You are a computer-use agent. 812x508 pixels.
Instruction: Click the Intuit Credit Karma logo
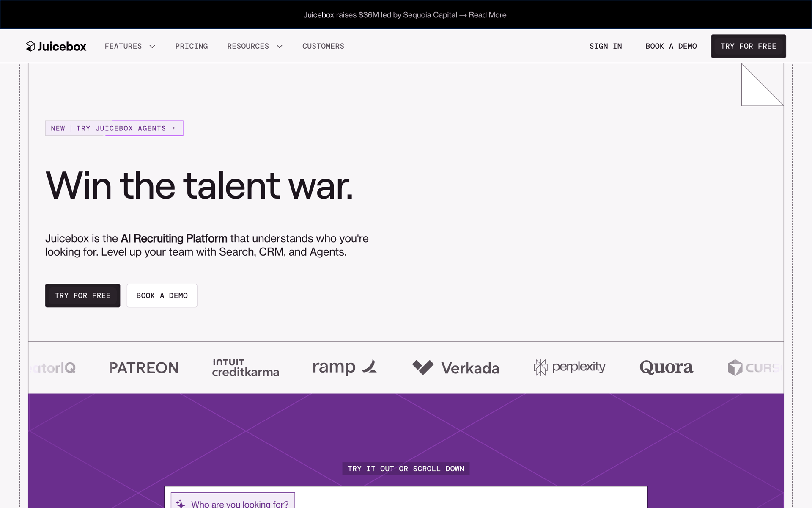click(245, 367)
